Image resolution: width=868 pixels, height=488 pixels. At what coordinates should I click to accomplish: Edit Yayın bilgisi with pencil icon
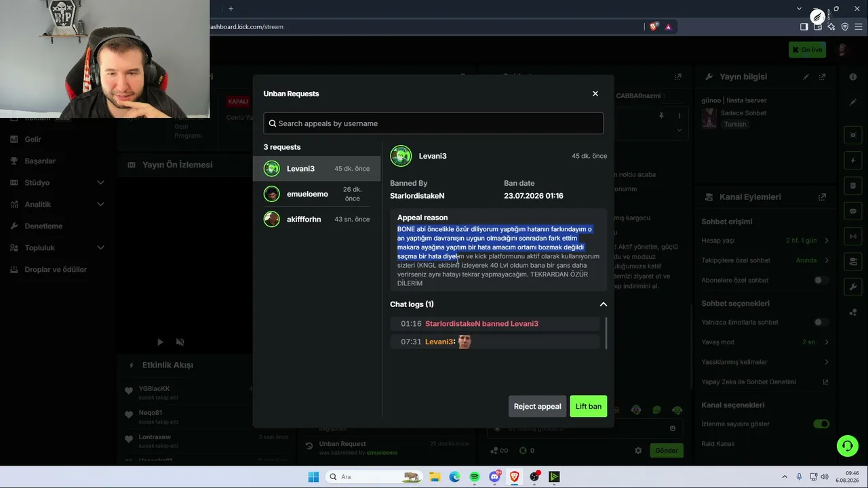pyautogui.click(x=806, y=77)
